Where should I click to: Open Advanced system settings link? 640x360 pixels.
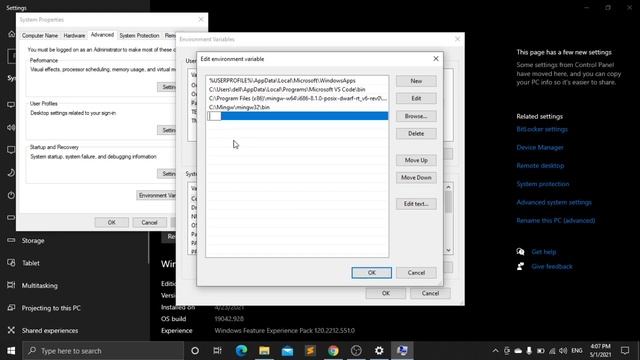coord(553,202)
